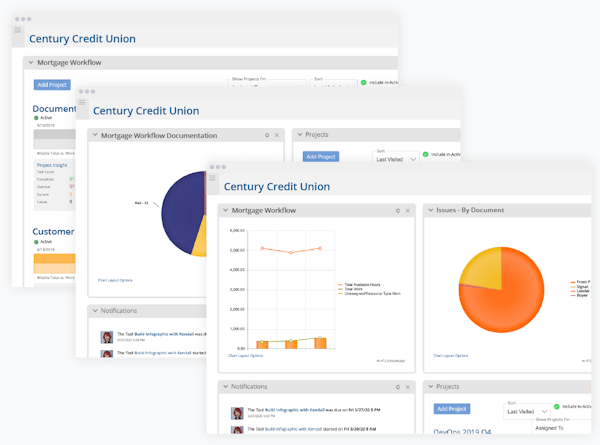
Task: Toggle Include In-Active option in middle window
Action: [x=426, y=154]
